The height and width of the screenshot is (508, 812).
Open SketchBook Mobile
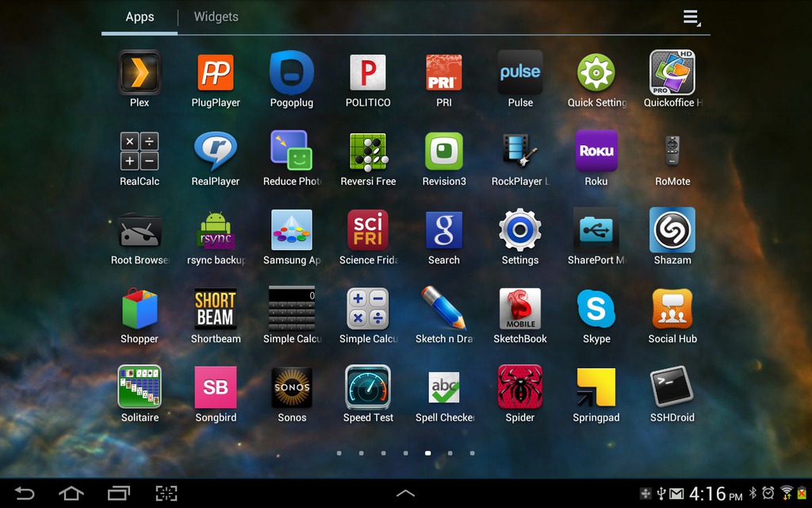point(520,309)
